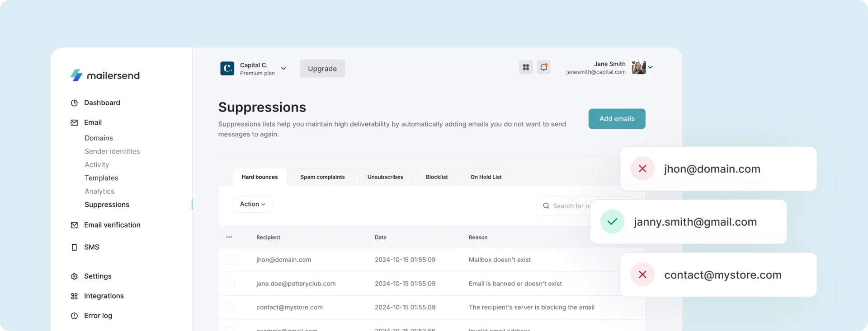
Task: Click green checkmark beside janny.smith@gmail.com card
Action: pyautogui.click(x=613, y=222)
